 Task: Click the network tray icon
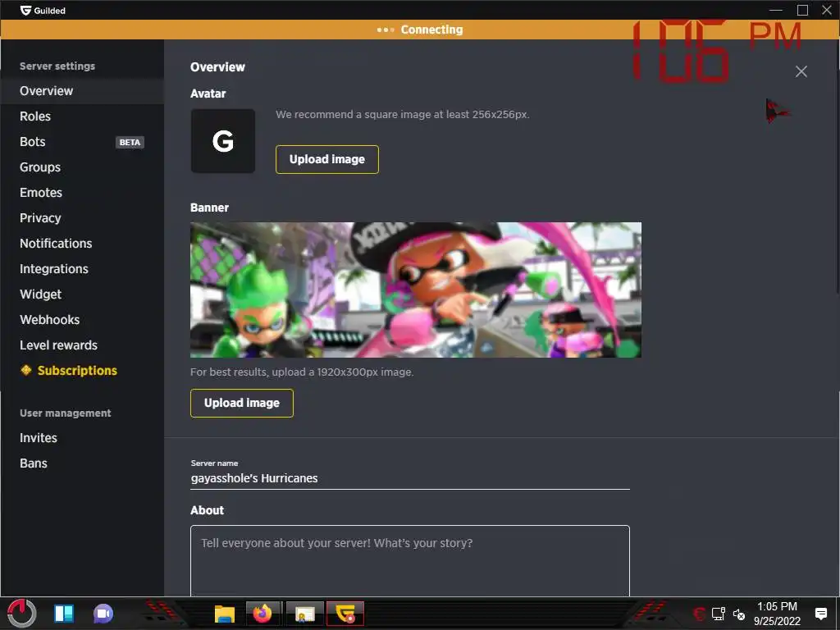pos(719,614)
